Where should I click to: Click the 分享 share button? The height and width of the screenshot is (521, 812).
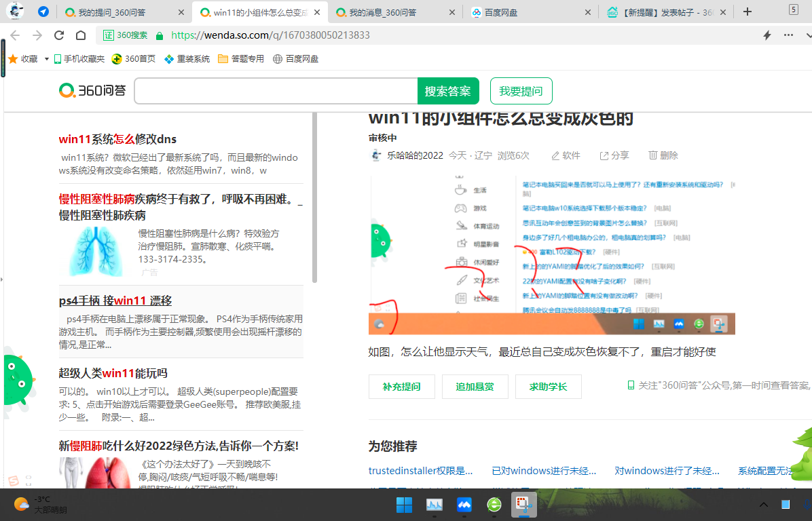point(614,155)
